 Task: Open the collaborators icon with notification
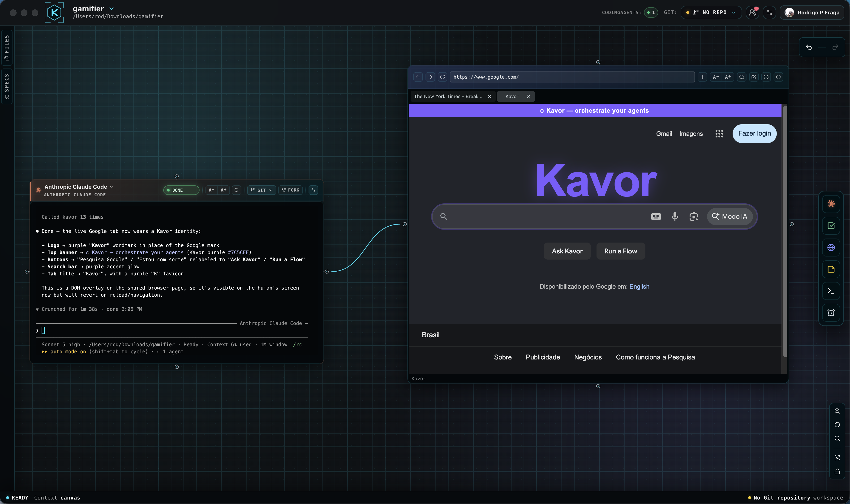752,13
